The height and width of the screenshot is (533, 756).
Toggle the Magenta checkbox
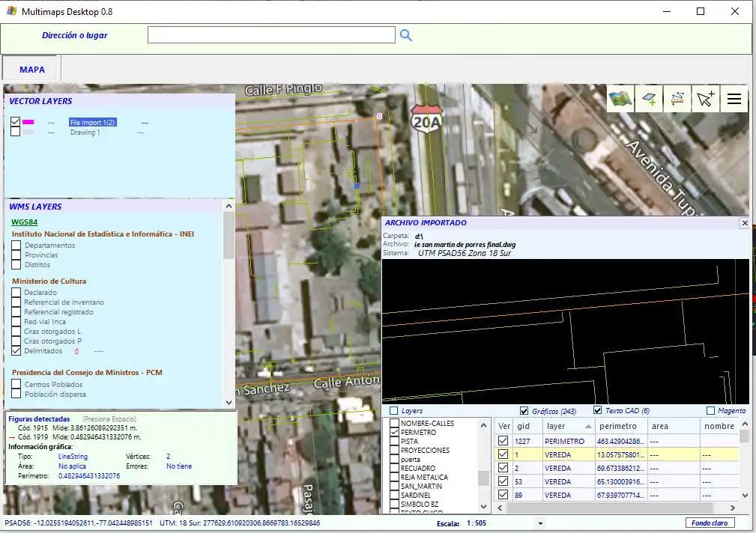[x=711, y=411]
